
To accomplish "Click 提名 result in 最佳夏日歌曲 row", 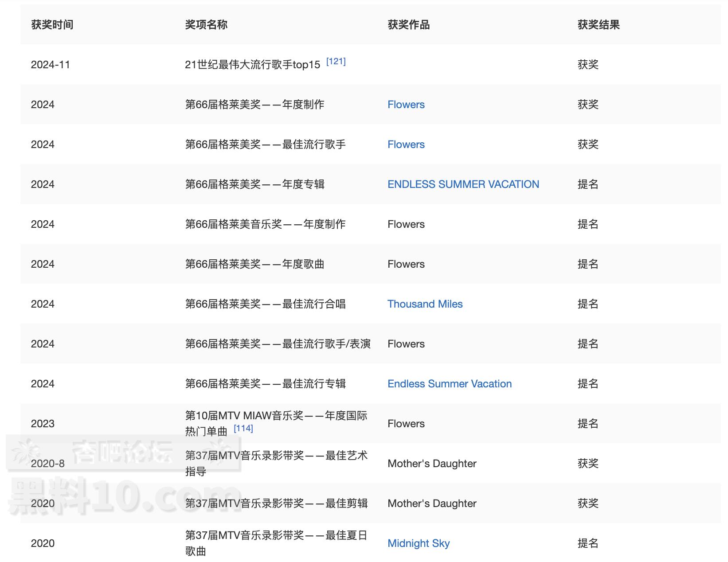I will [x=588, y=543].
